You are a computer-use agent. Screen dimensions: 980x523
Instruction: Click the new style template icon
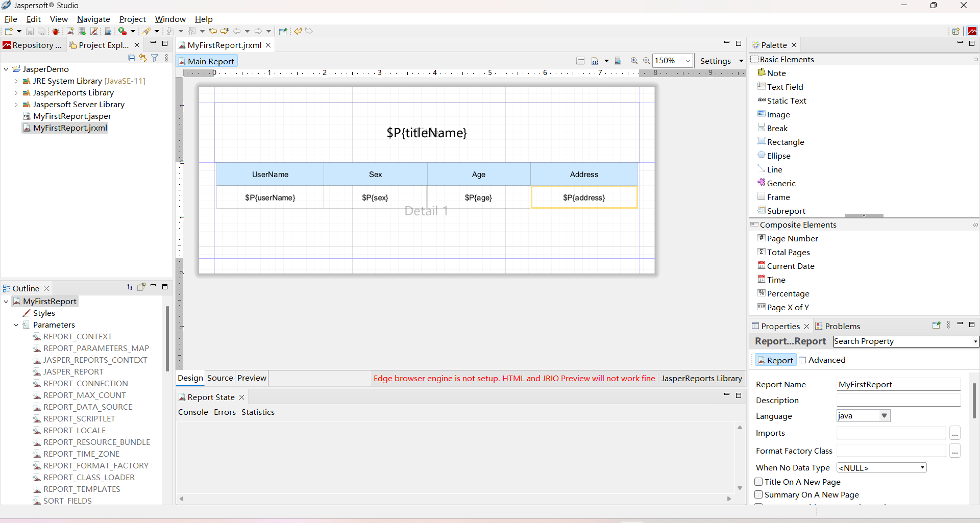point(94,31)
